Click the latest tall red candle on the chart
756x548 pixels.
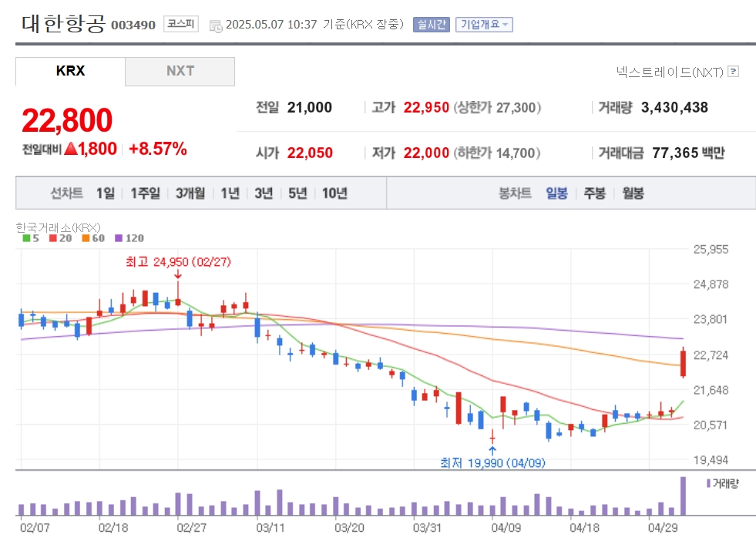(684, 363)
